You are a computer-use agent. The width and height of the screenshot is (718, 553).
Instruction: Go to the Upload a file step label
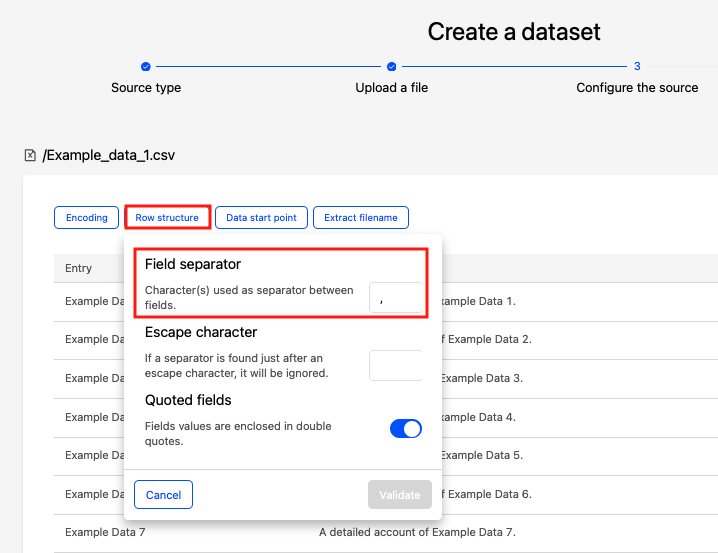[x=391, y=88]
